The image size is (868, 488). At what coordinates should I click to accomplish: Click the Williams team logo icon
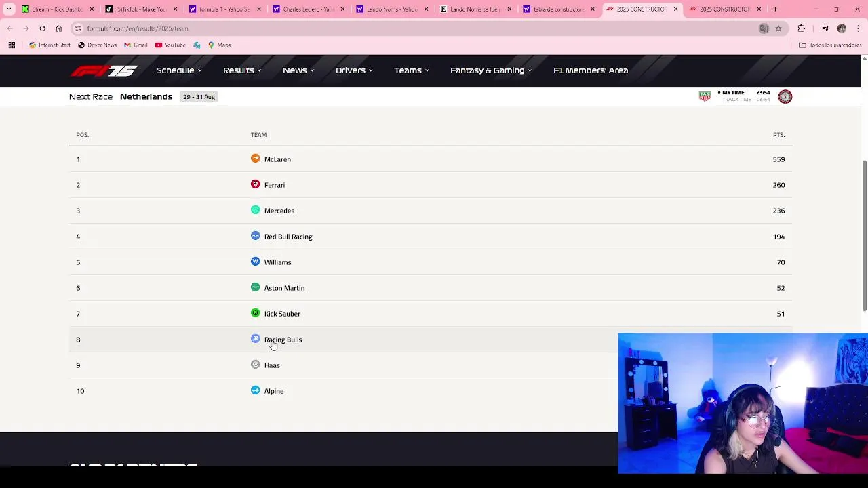pos(255,262)
